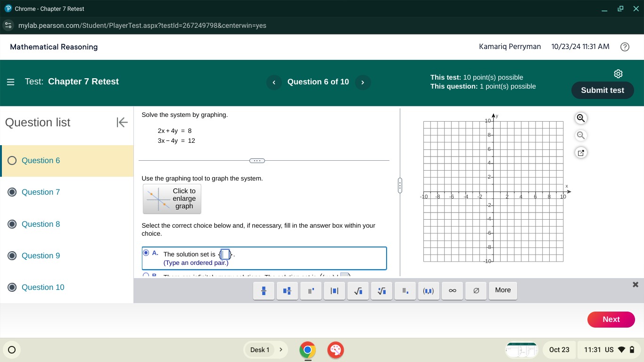
Task: Insert absolute value template
Action: point(334,291)
